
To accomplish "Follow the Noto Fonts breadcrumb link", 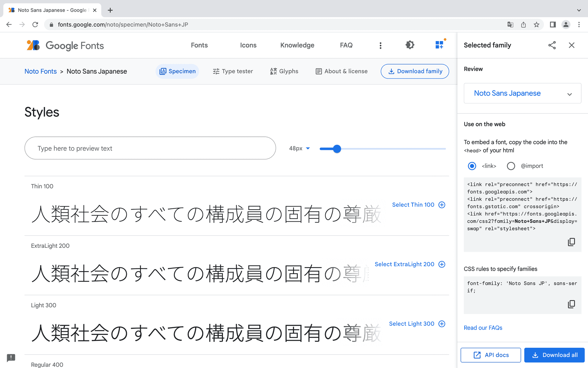I will [40, 71].
